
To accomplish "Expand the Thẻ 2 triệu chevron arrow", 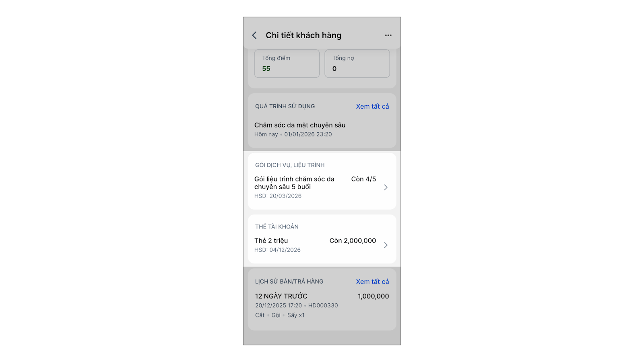I will (386, 245).
